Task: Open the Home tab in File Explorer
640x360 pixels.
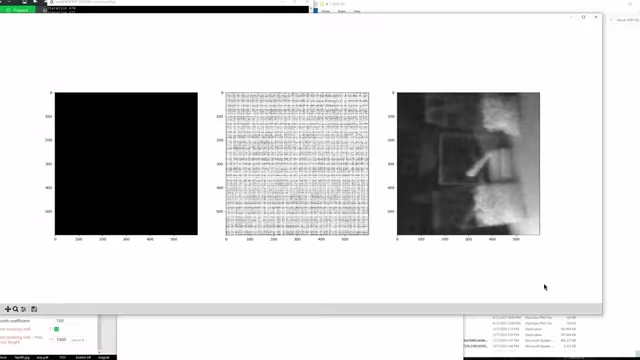Action: click(x=325, y=11)
